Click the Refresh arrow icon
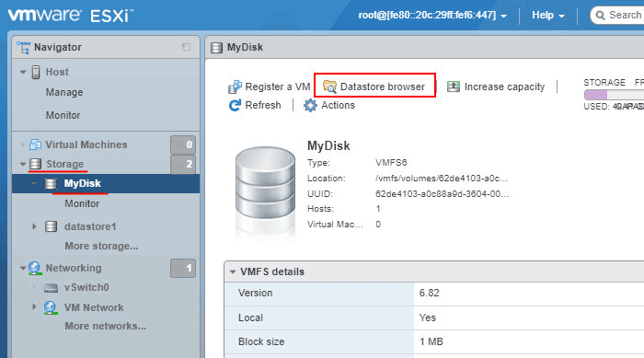The height and width of the screenshot is (358, 644). pos(235,105)
